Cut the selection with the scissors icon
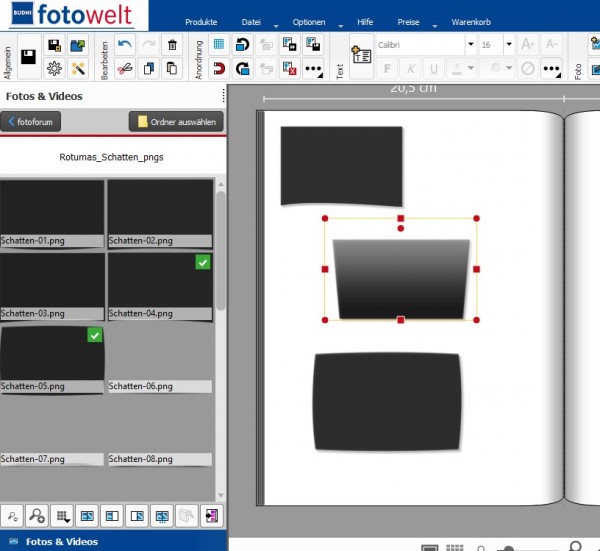Screen dimensions: 600x551 pyautogui.click(x=125, y=68)
